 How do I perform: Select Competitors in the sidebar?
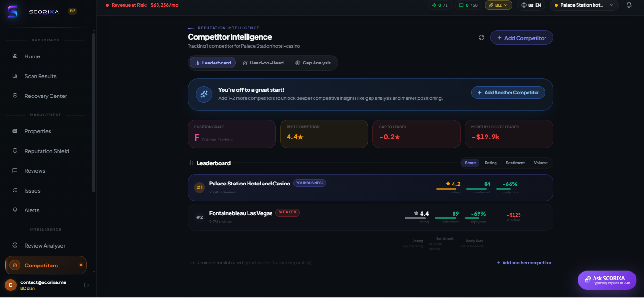coord(46,265)
